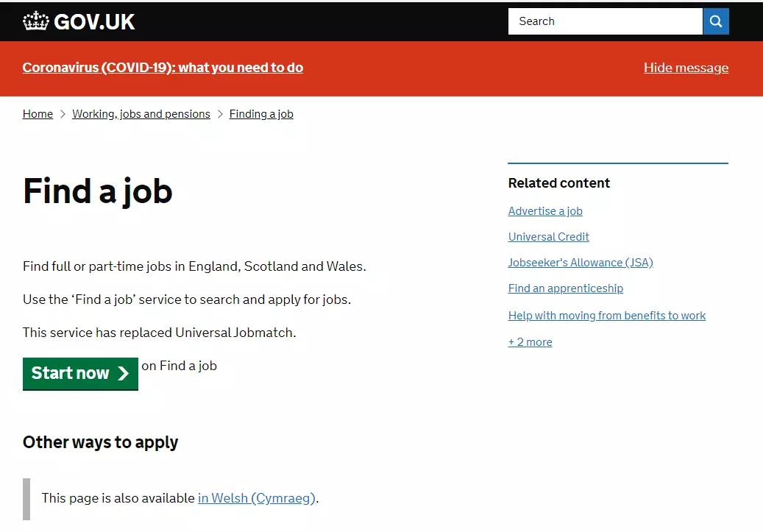Expand related content with + 2 more

point(530,342)
